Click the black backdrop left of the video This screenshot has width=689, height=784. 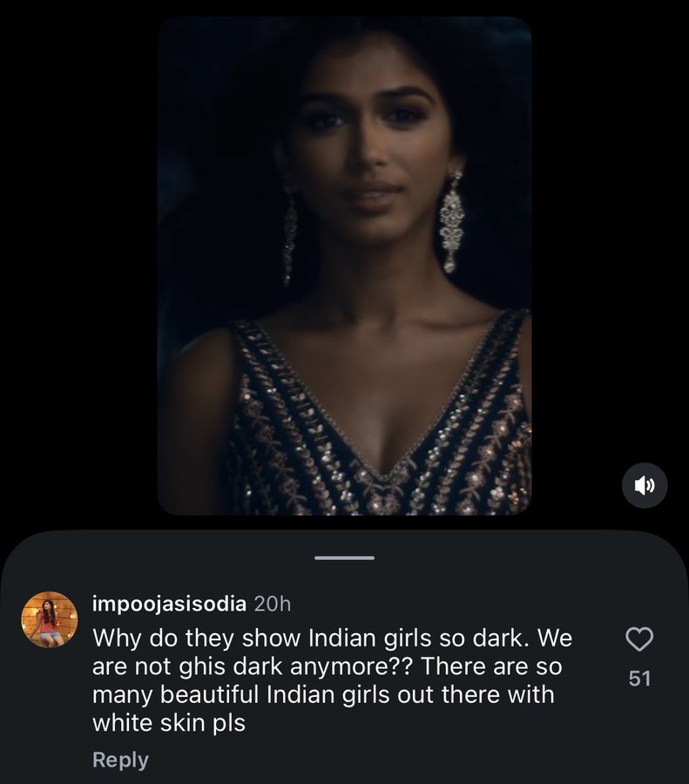pos(79,265)
